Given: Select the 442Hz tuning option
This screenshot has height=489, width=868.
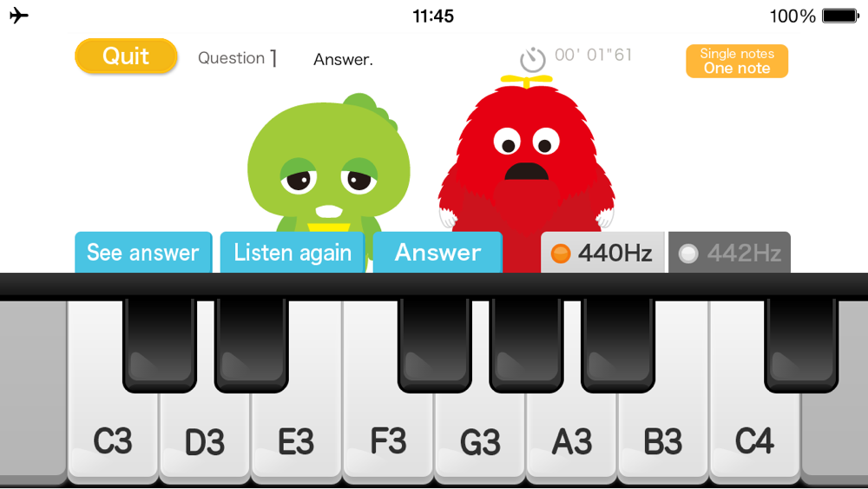Looking at the screenshot, I should coord(729,253).
